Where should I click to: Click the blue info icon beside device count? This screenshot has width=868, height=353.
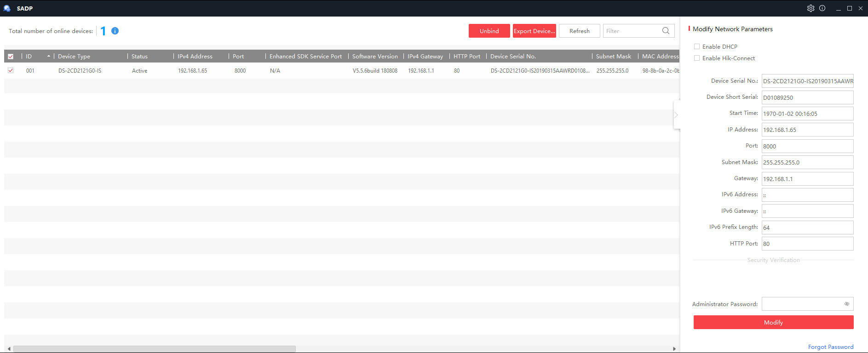coord(115,31)
